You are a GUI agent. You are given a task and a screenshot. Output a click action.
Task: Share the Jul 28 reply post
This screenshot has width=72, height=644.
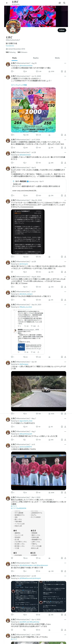pos(65,163)
